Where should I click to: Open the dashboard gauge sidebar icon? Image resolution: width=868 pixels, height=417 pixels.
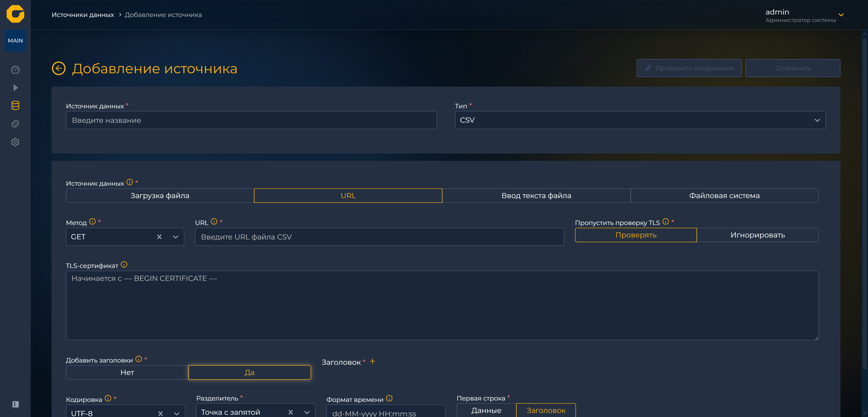15,70
